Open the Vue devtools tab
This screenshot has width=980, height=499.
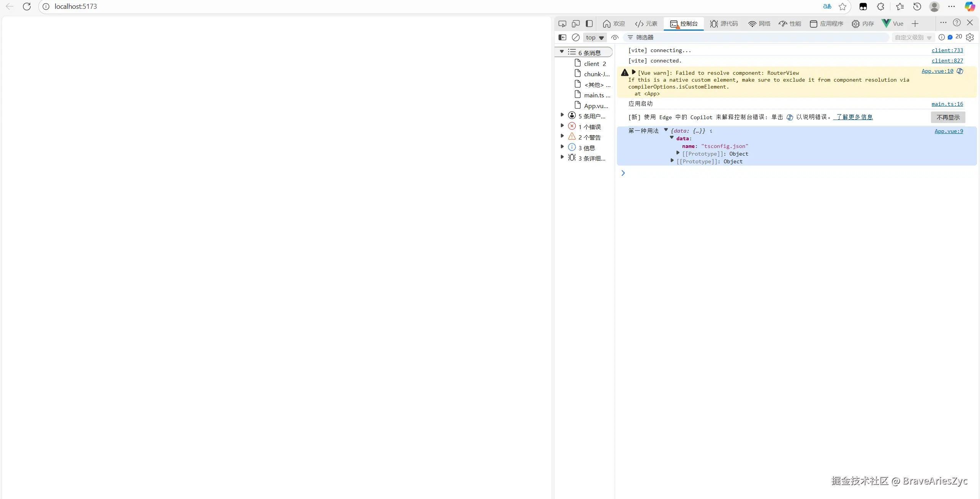tap(893, 24)
